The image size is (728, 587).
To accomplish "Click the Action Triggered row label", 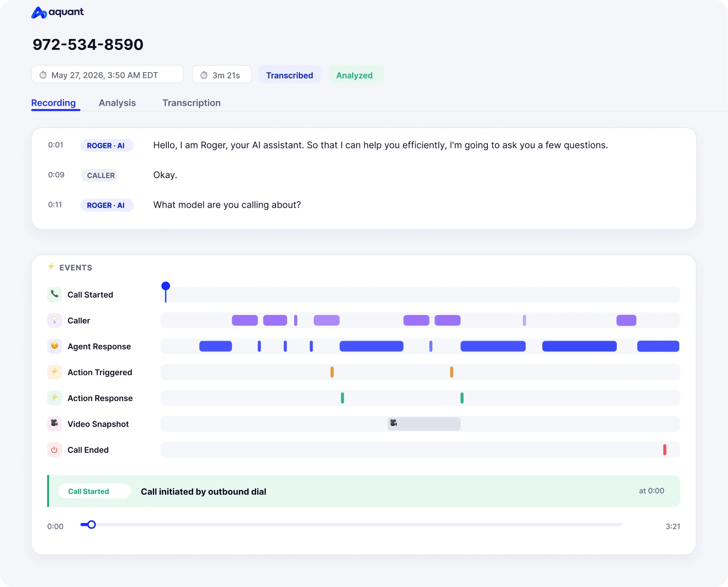I will point(100,372).
